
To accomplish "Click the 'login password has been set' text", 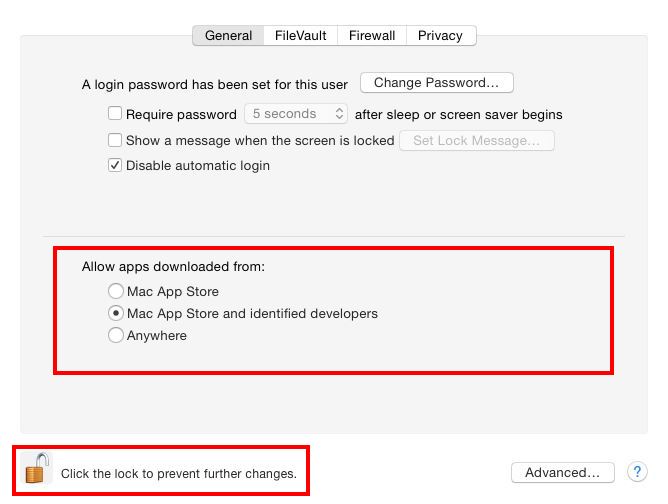I will (215, 85).
